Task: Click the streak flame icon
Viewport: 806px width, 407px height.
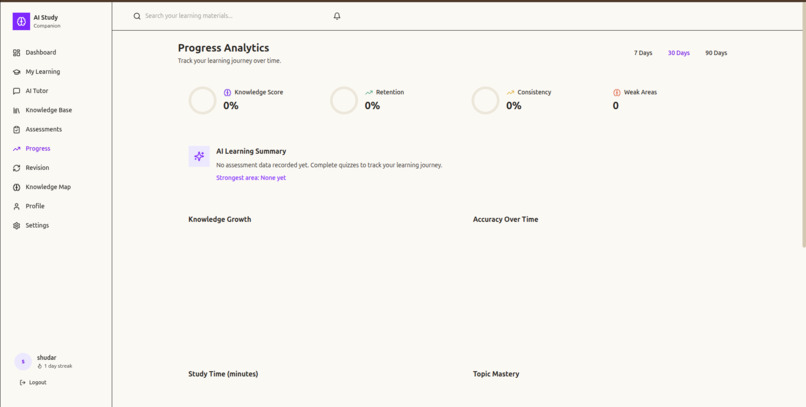Action: point(40,366)
